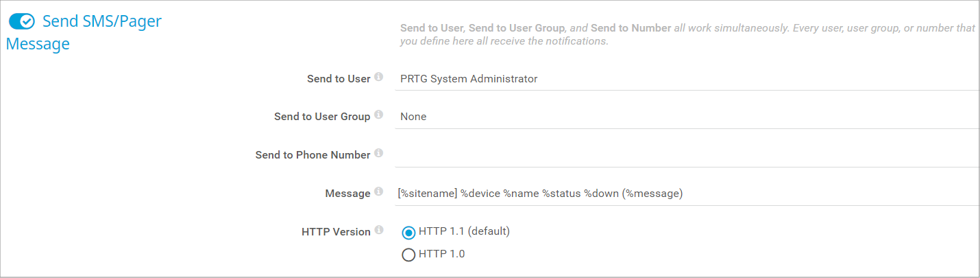
Task: Click the HTTP Version label
Action: point(336,232)
